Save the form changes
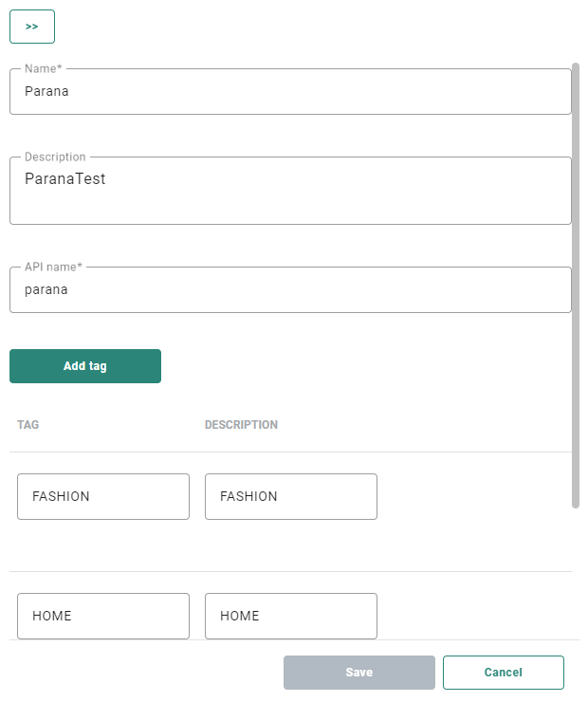The width and height of the screenshot is (588, 702). (359, 673)
